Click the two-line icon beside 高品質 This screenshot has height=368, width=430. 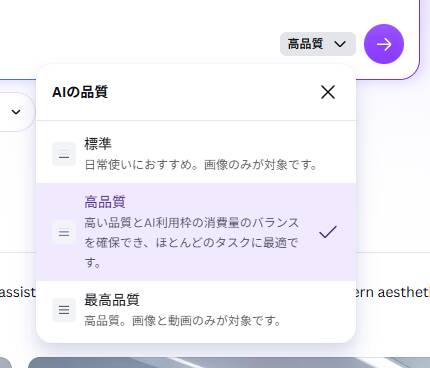tap(64, 232)
